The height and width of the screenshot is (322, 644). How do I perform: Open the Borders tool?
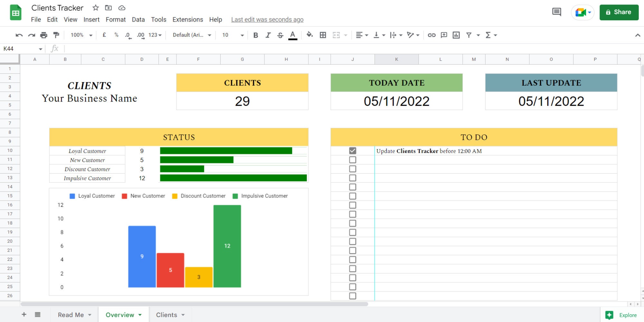point(323,35)
